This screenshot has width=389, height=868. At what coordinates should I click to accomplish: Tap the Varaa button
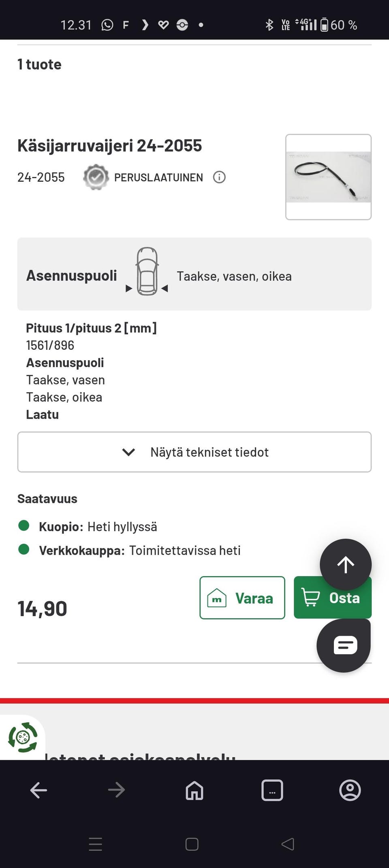242,598
